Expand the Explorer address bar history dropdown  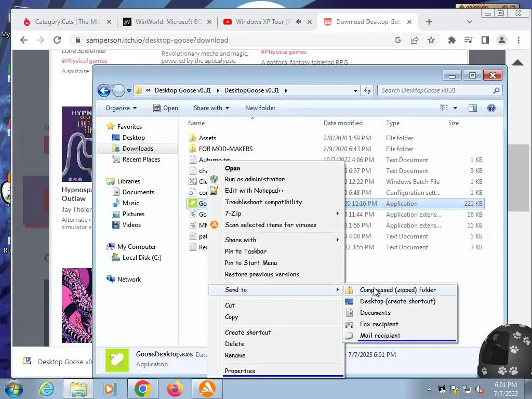click(x=355, y=90)
